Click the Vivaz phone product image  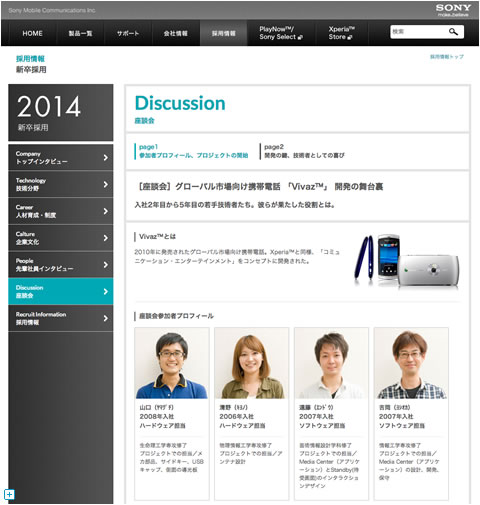(406, 261)
